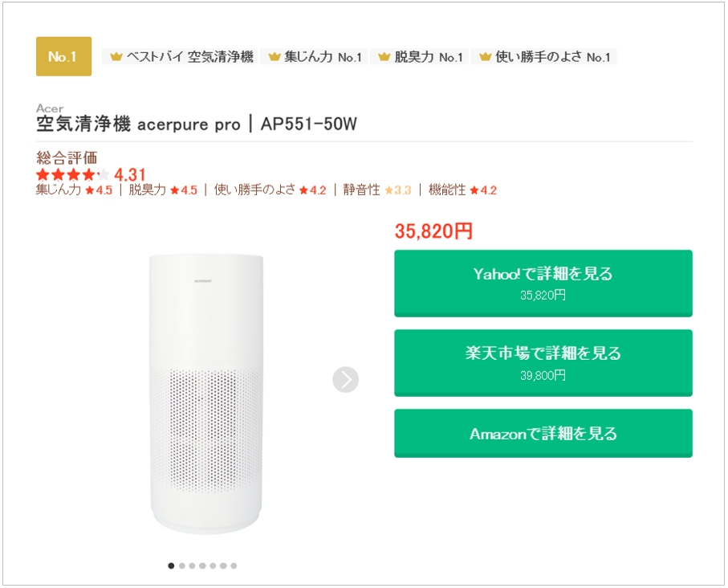Open 楽天市場で詳細を見る button
This screenshot has height=588, width=728.
(x=543, y=362)
